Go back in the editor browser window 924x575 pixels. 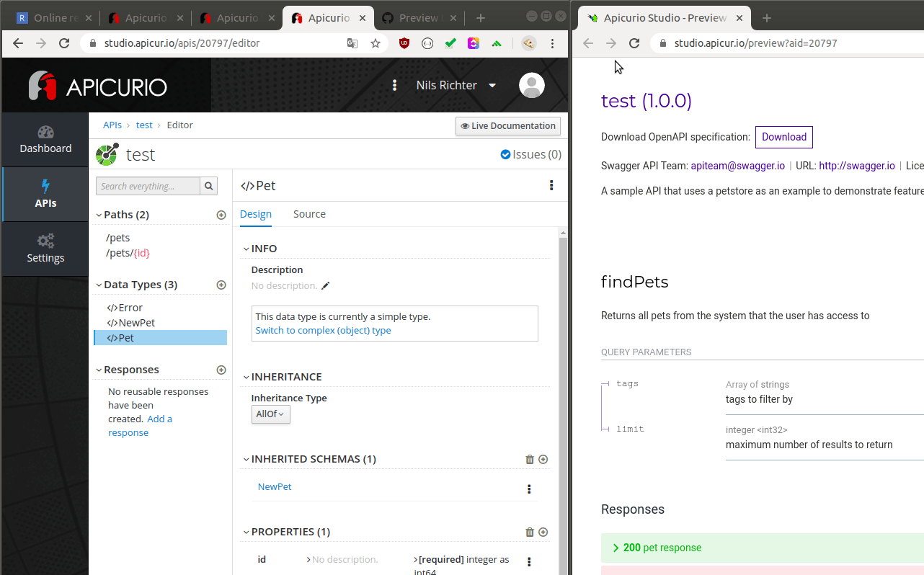click(18, 43)
